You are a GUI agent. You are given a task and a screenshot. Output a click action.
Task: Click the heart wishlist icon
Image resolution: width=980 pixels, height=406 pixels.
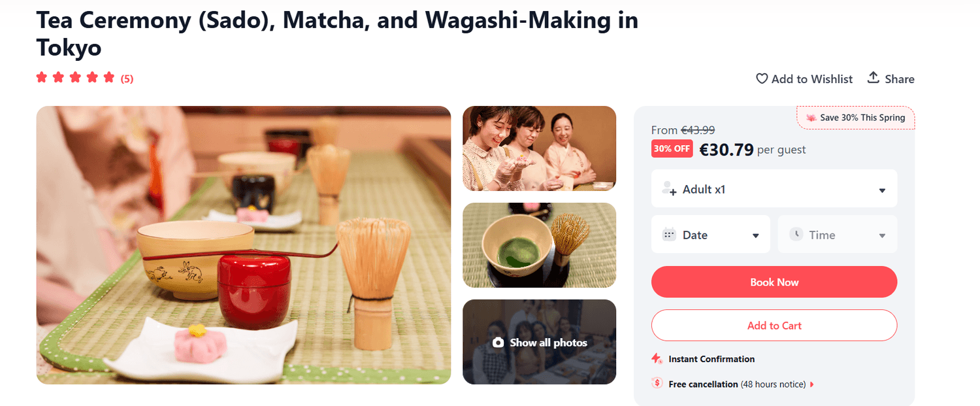762,78
